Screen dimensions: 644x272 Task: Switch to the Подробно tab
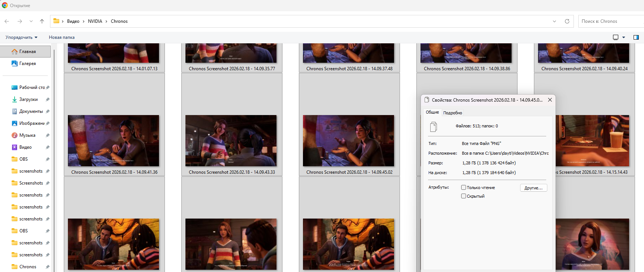click(x=453, y=113)
